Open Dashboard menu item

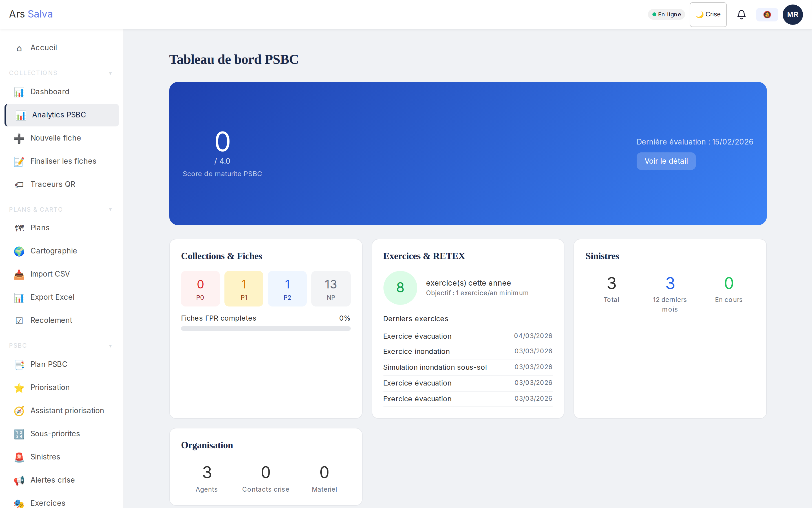(62, 92)
